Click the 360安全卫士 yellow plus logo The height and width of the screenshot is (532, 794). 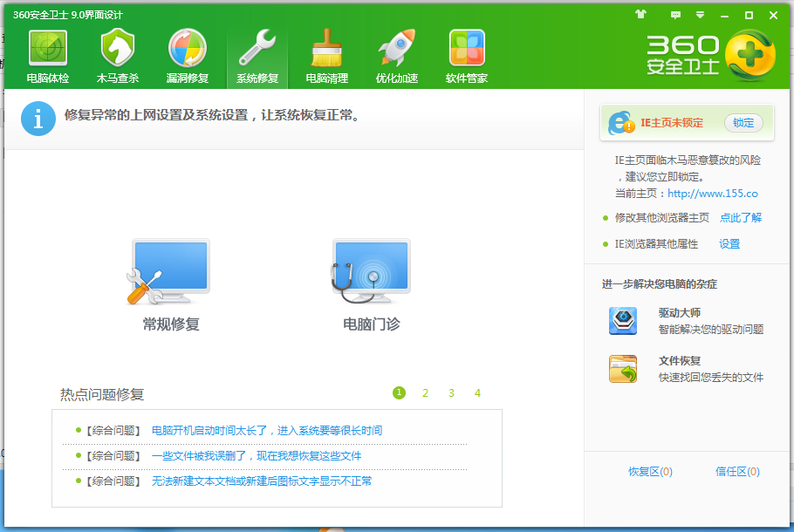pyautogui.click(x=750, y=56)
